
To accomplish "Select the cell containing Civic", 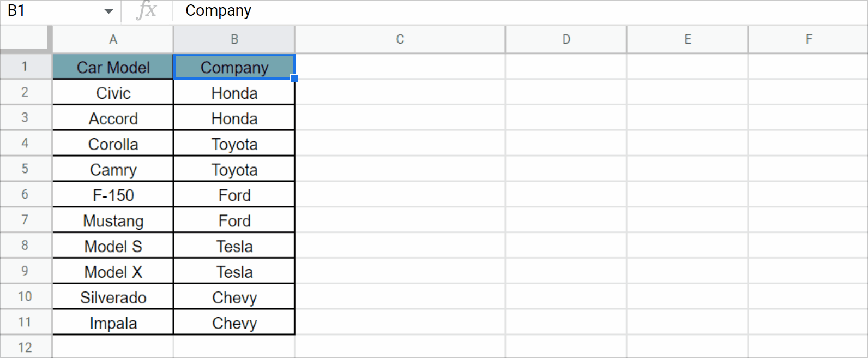I will (113, 93).
